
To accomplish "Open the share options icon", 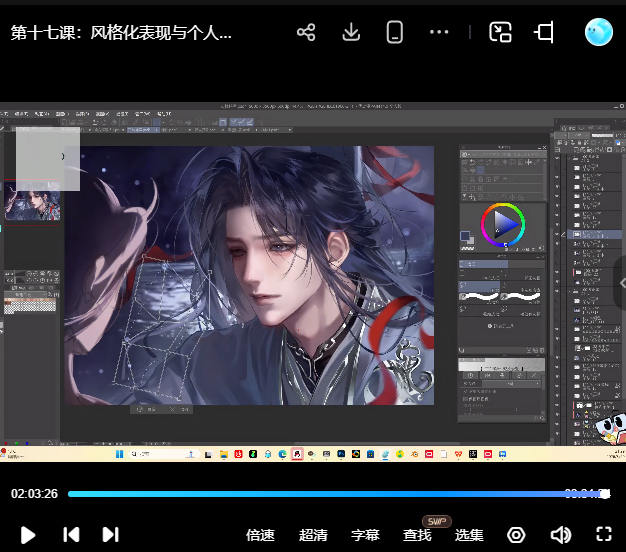I will tap(306, 32).
